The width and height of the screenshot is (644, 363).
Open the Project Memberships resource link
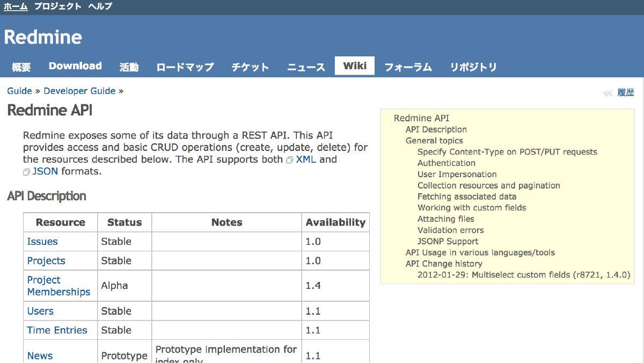(x=58, y=286)
